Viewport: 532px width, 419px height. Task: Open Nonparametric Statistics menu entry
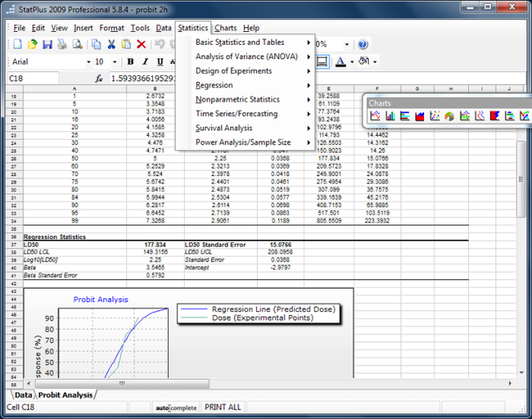point(245,99)
